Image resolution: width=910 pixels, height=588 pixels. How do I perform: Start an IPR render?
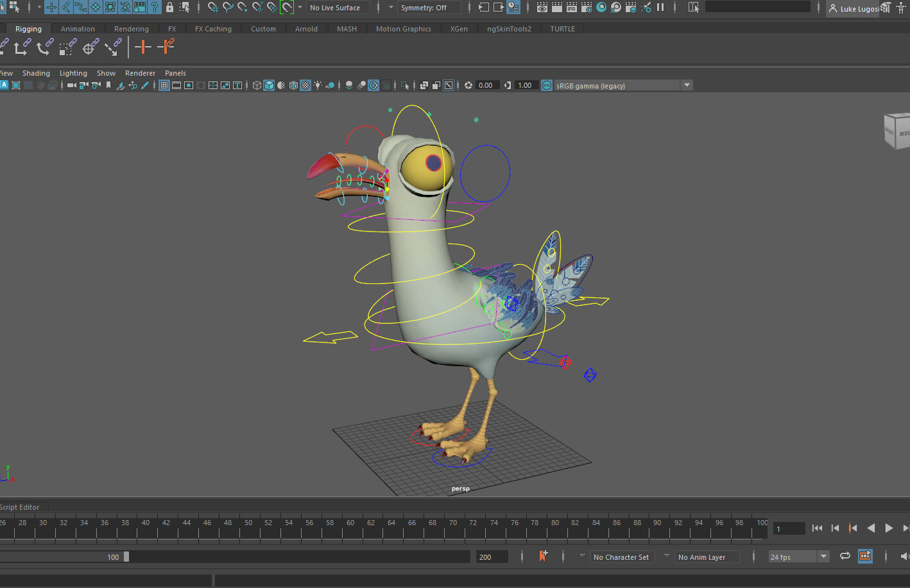tap(571, 7)
